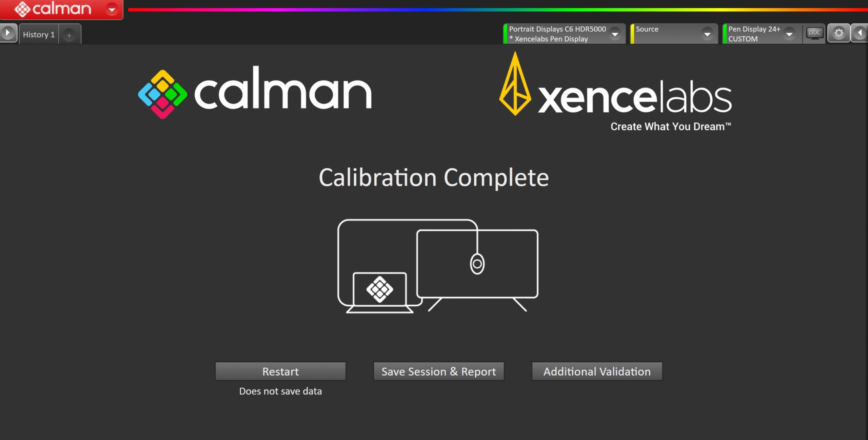This screenshot has height=440, width=868.
Task: Click the Restart button
Action: tap(280, 371)
